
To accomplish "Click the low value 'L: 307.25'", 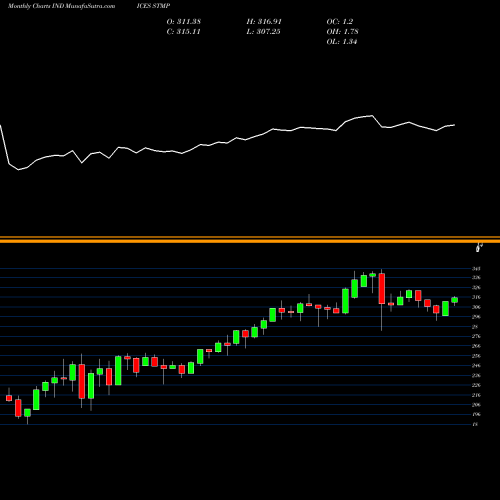I will [x=263, y=32].
